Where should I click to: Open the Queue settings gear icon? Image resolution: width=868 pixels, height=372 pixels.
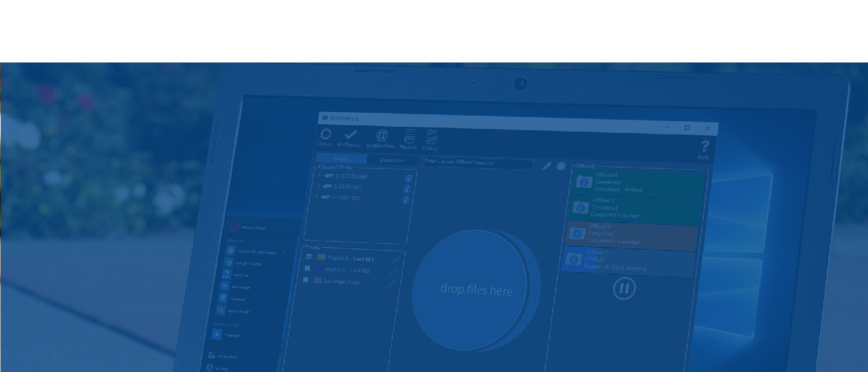point(325,135)
